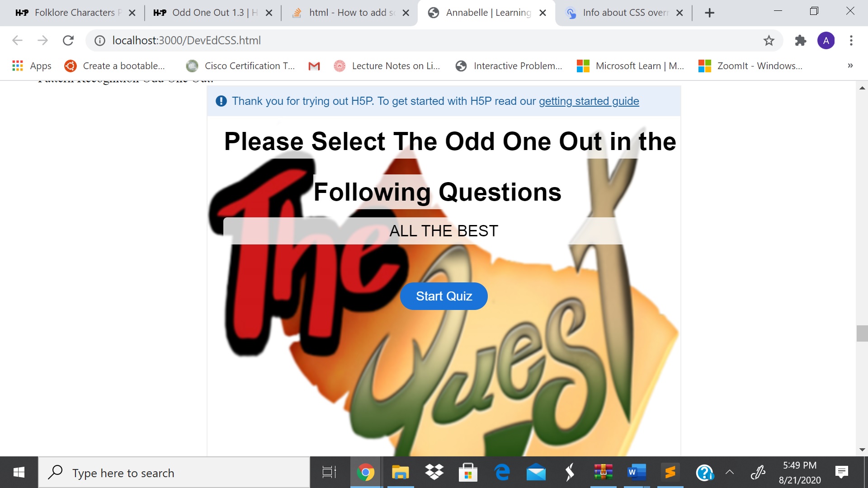Open Sublime Text from the taskbar
The height and width of the screenshot is (488, 868).
coord(670,473)
